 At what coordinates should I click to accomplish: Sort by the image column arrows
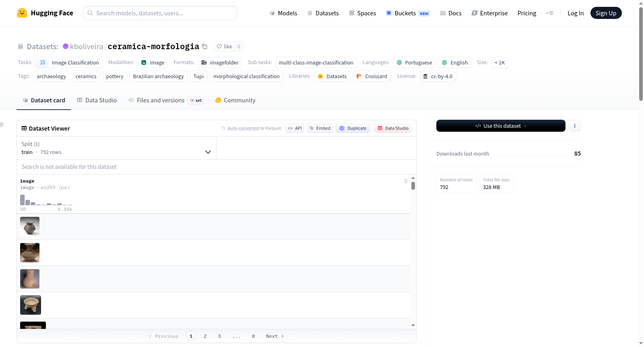coord(406,181)
